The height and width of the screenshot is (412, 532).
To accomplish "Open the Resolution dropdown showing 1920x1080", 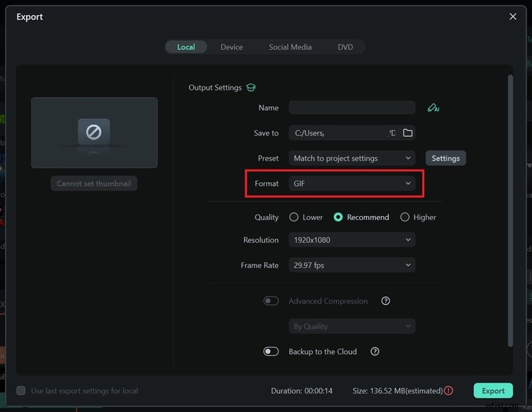I will (x=352, y=240).
